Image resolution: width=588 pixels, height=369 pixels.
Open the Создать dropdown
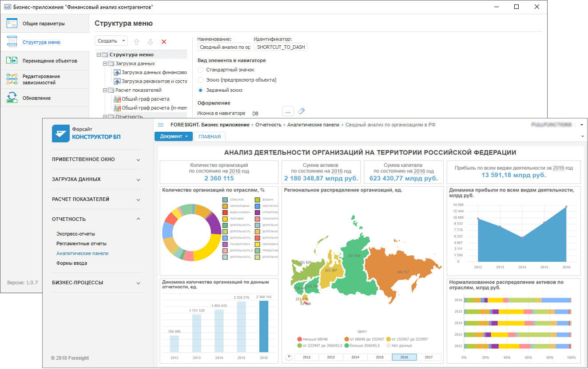tap(111, 41)
